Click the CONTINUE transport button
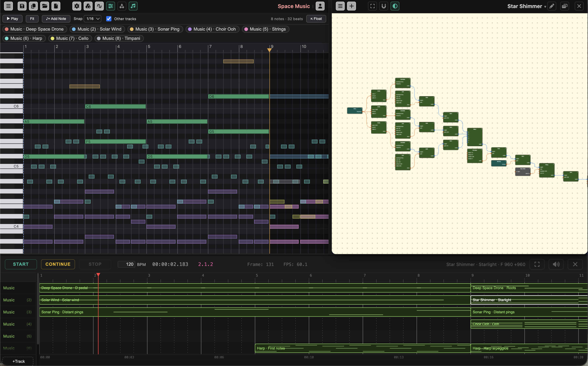The image size is (588, 366). point(58,264)
